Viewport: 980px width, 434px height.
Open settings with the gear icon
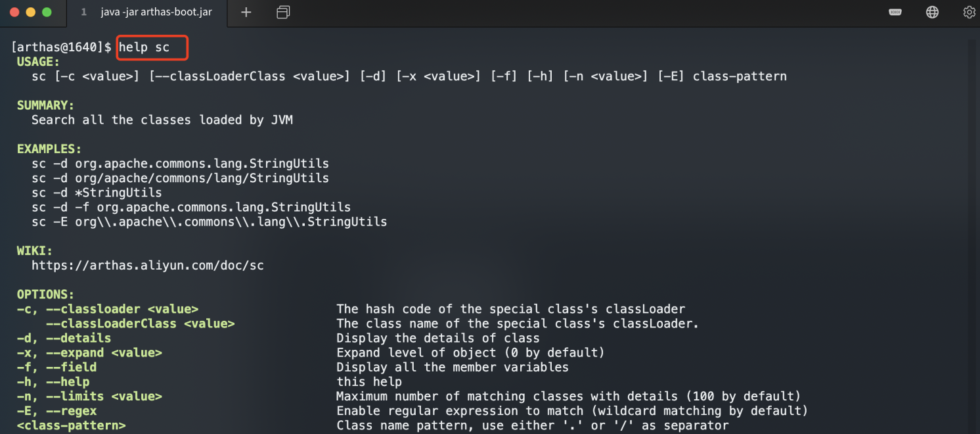969,12
